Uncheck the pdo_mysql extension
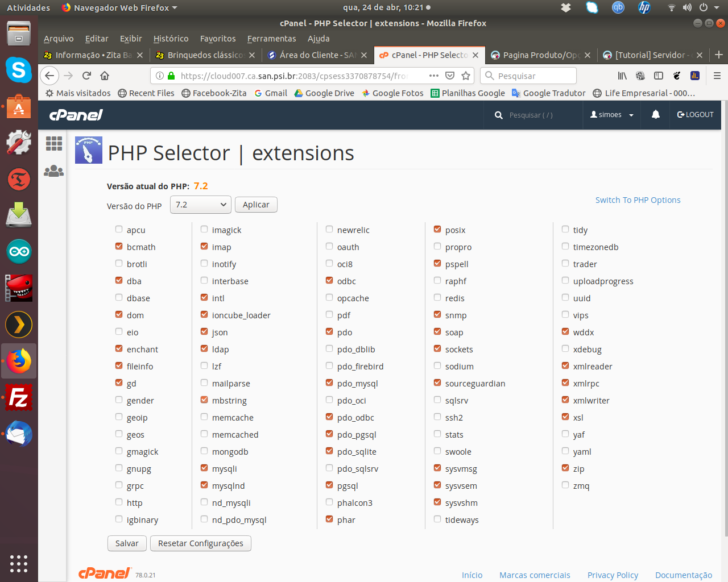Screen dimensions: 728x582 click(x=329, y=383)
